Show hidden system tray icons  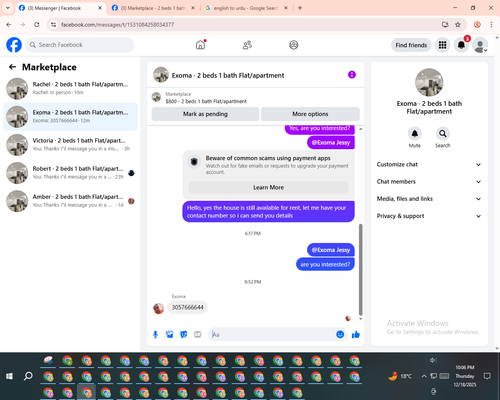click(x=424, y=376)
